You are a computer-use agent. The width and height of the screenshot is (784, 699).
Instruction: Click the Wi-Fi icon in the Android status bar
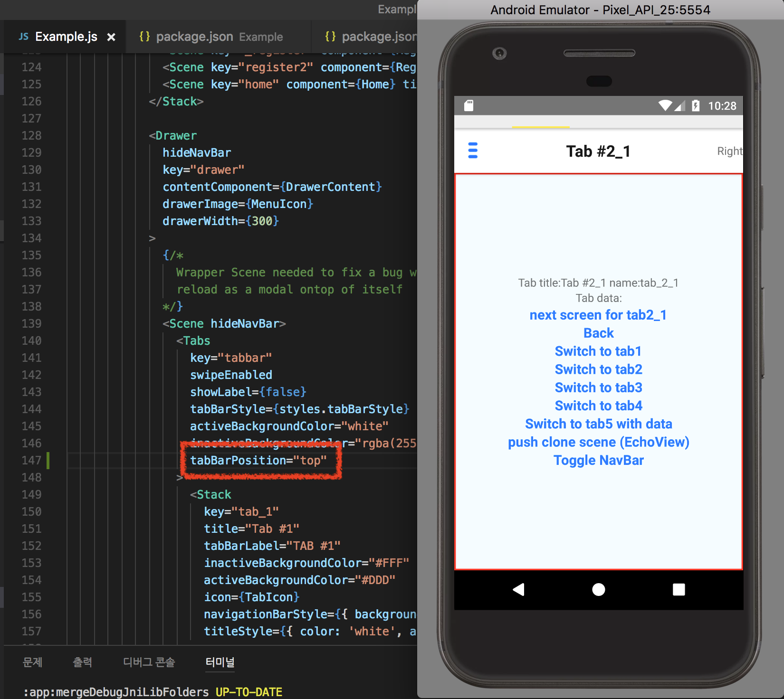664,105
